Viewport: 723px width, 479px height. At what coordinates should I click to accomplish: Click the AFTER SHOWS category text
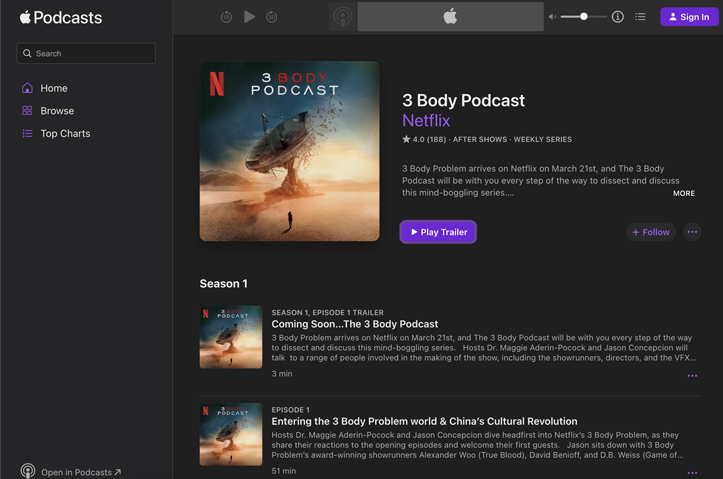pyautogui.click(x=480, y=139)
